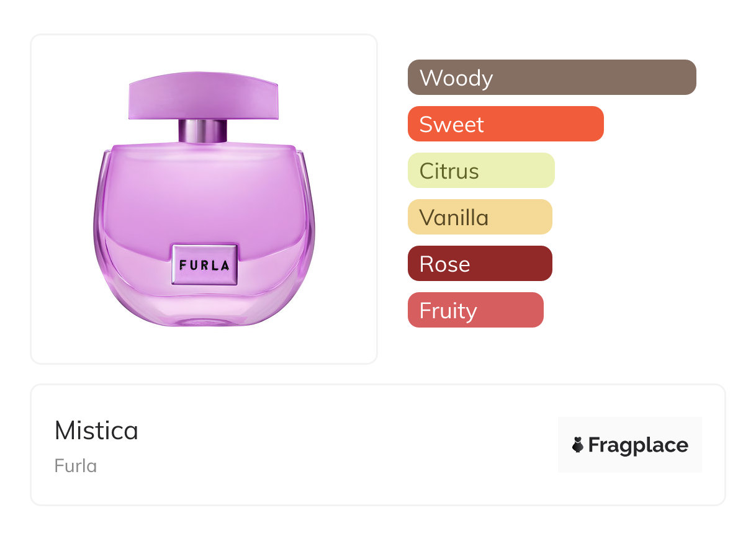This screenshot has height=536, width=756.
Task: Select the Citrus accord bar
Action: 481,171
